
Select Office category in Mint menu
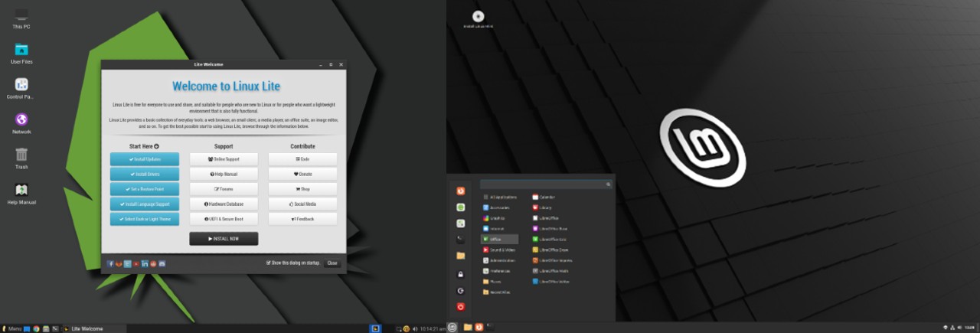pyautogui.click(x=499, y=239)
